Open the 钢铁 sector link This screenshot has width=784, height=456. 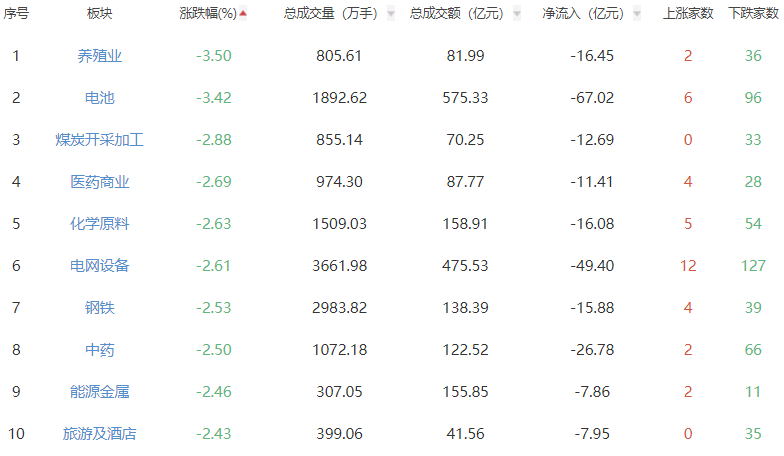point(100,308)
